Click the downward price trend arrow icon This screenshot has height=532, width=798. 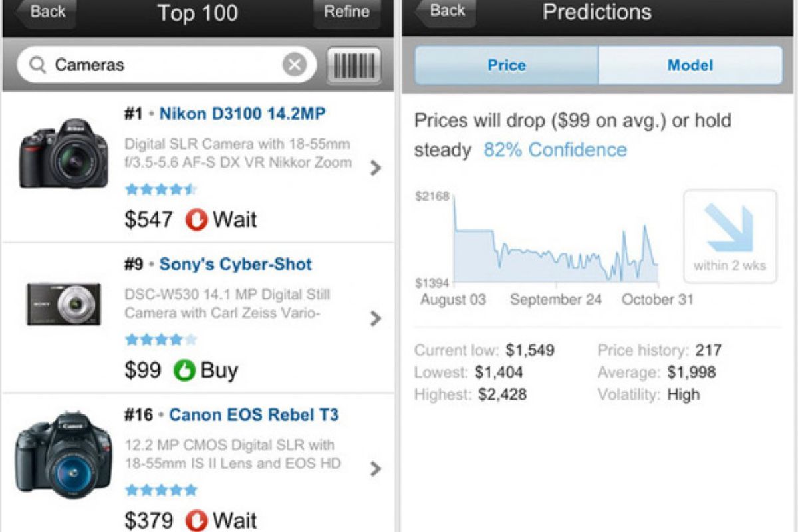(730, 229)
